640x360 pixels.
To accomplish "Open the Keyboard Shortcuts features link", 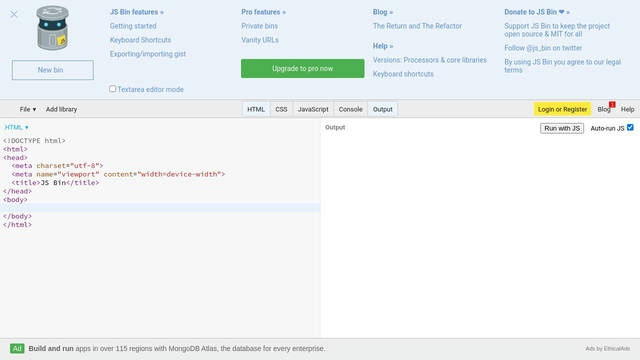I will click(140, 40).
